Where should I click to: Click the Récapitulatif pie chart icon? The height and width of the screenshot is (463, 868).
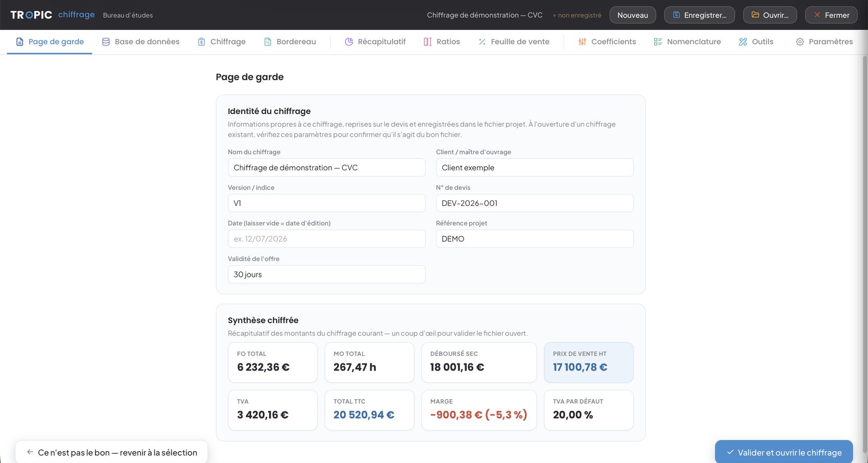349,42
